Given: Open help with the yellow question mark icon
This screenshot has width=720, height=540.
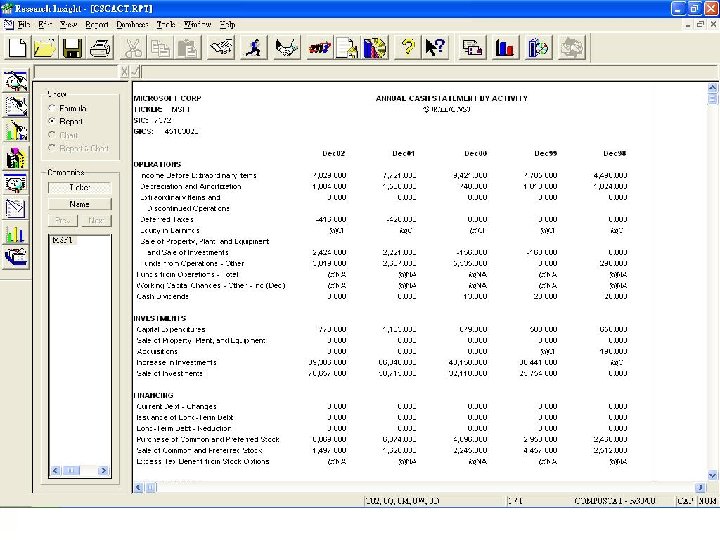Looking at the screenshot, I should [407, 48].
